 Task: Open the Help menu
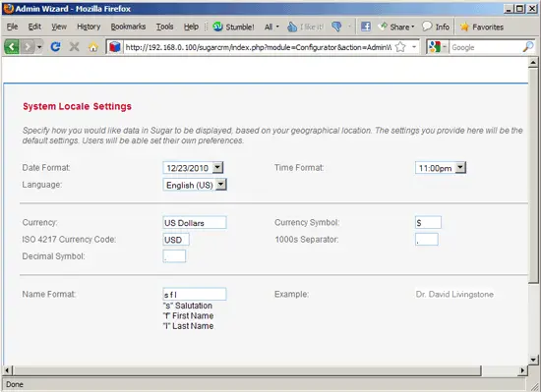point(191,27)
